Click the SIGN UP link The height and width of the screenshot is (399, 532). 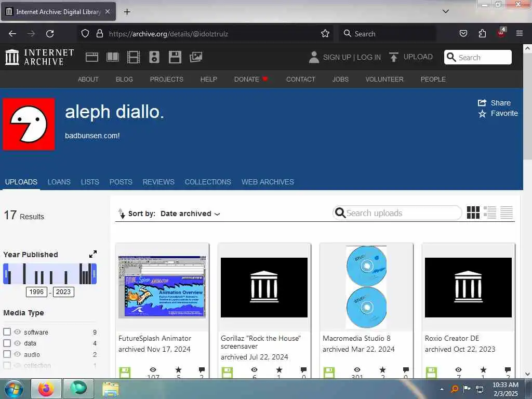(337, 57)
